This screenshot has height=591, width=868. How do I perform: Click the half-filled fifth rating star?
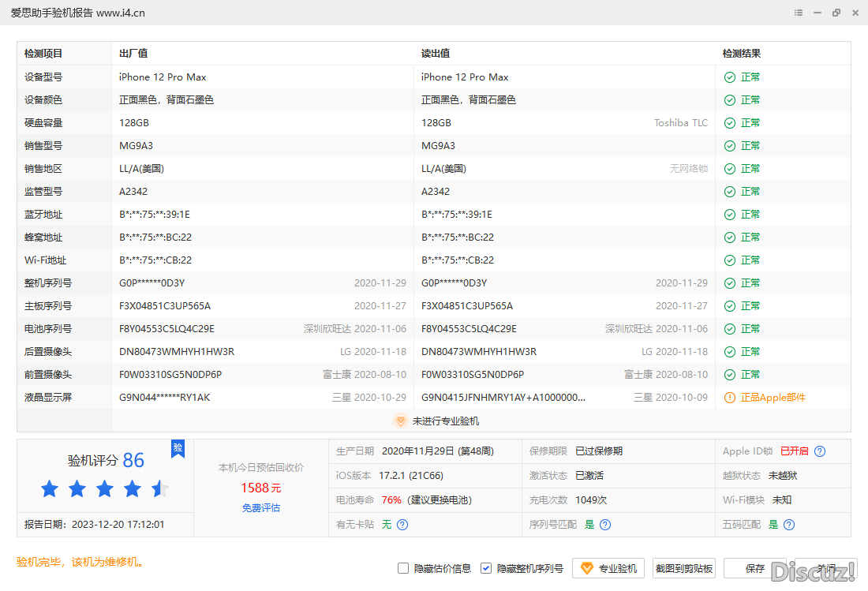[160, 488]
